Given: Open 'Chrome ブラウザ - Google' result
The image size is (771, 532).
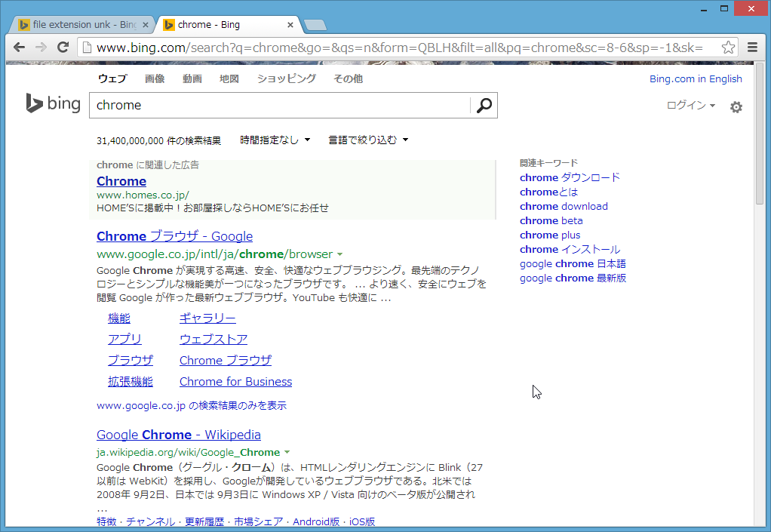Looking at the screenshot, I should point(174,236).
